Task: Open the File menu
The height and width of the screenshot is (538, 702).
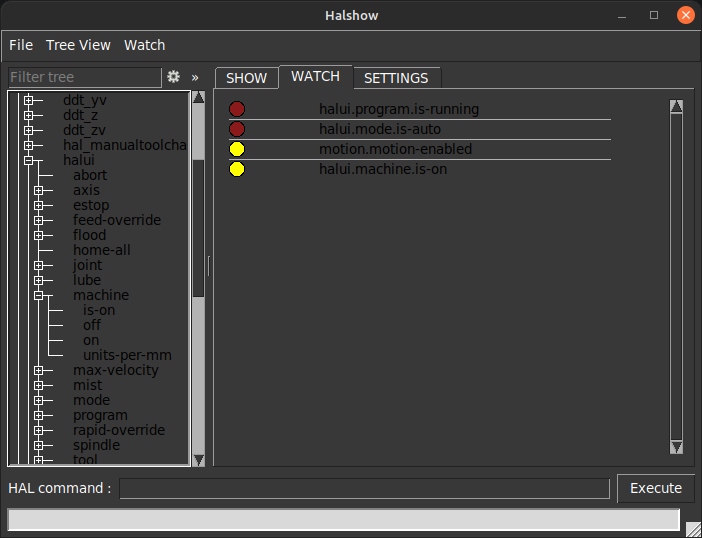Action: tap(21, 45)
